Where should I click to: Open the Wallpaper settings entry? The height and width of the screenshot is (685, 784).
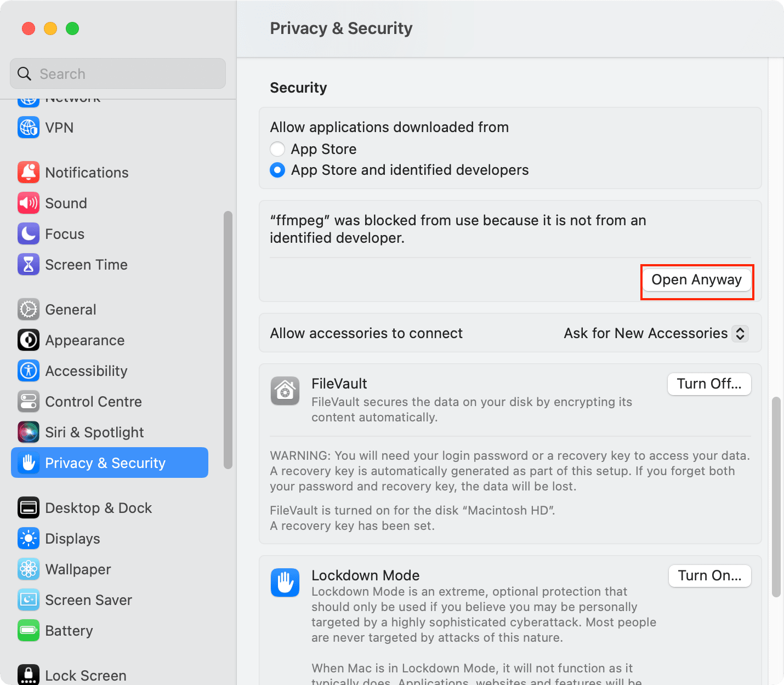click(x=78, y=569)
